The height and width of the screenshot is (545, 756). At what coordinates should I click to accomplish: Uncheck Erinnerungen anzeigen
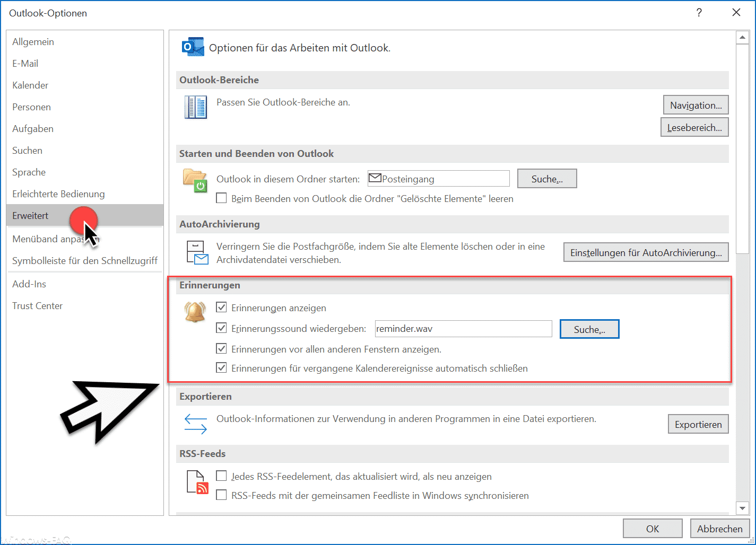[221, 307]
